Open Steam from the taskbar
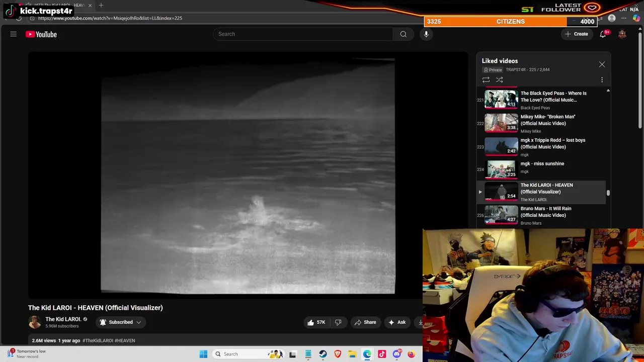This screenshot has width=644, height=362. [323, 354]
